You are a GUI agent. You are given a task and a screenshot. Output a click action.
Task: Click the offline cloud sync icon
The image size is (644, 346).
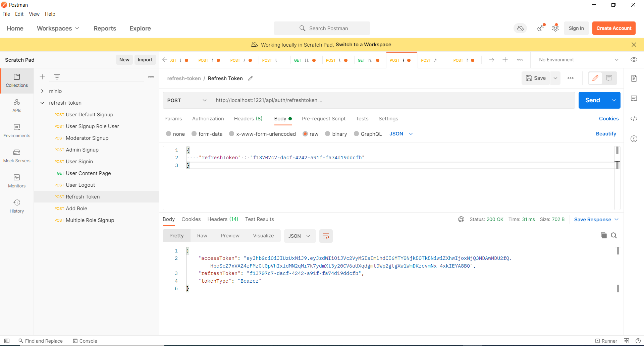(520, 28)
